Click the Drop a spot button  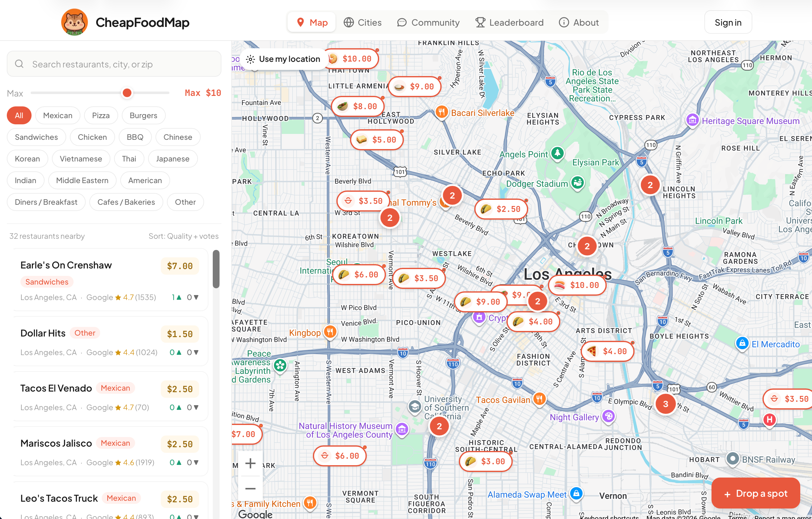(756, 493)
